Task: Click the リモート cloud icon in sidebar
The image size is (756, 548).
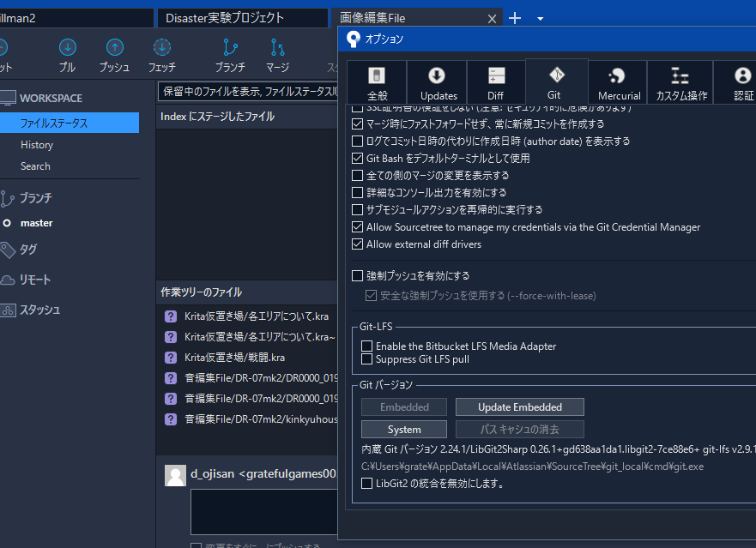Action: pyautogui.click(x=8, y=280)
